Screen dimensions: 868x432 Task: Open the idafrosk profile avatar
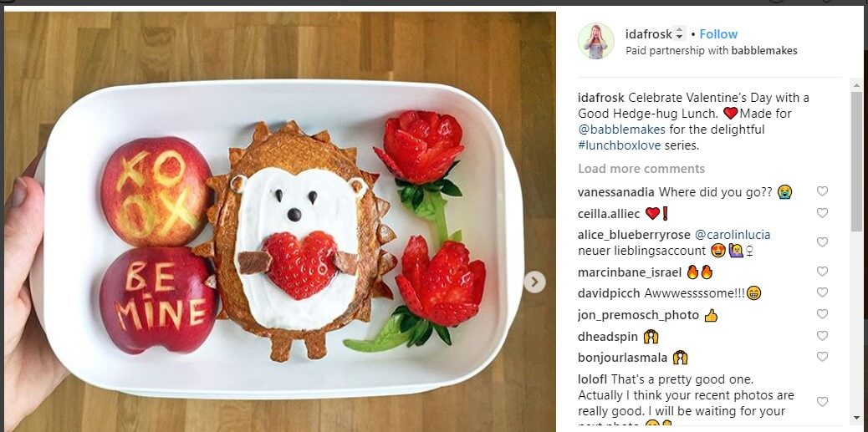(596, 41)
